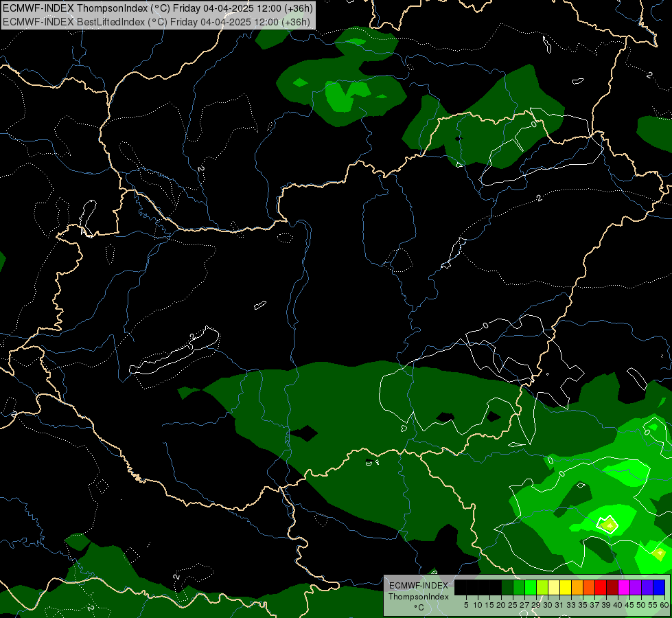Choose the orange-red 35–37 legend swatch

coord(589,587)
